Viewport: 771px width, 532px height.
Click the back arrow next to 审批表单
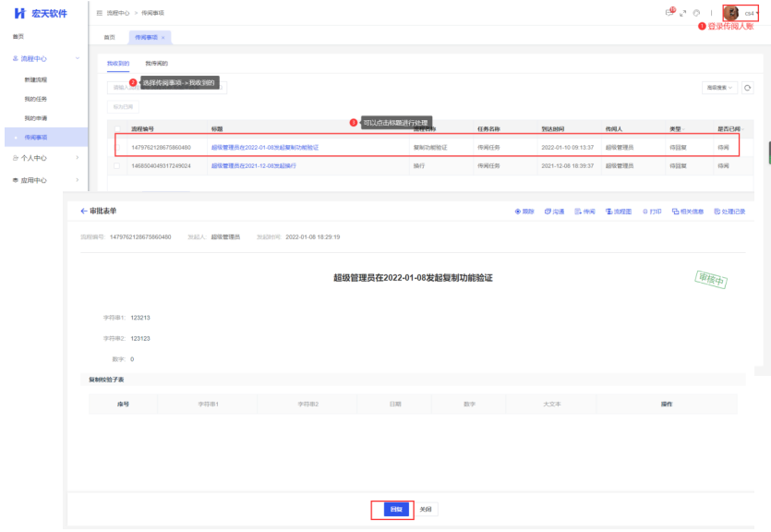(84, 212)
